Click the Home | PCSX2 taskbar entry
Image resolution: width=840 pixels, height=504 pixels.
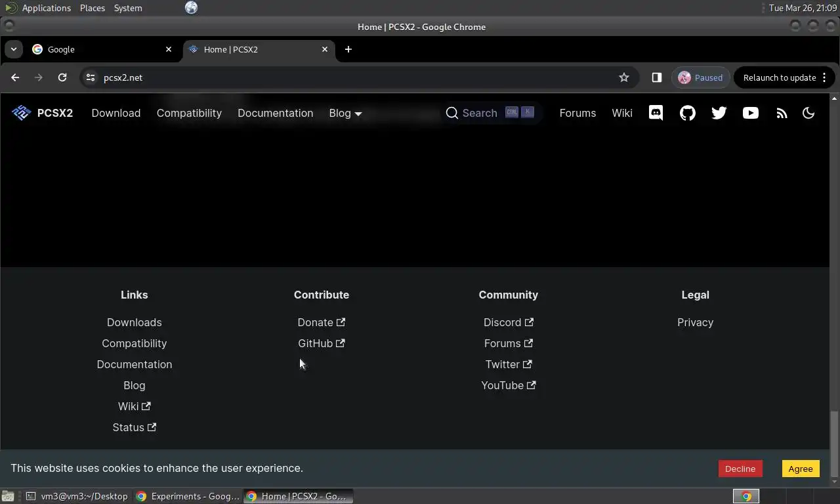(299, 496)
